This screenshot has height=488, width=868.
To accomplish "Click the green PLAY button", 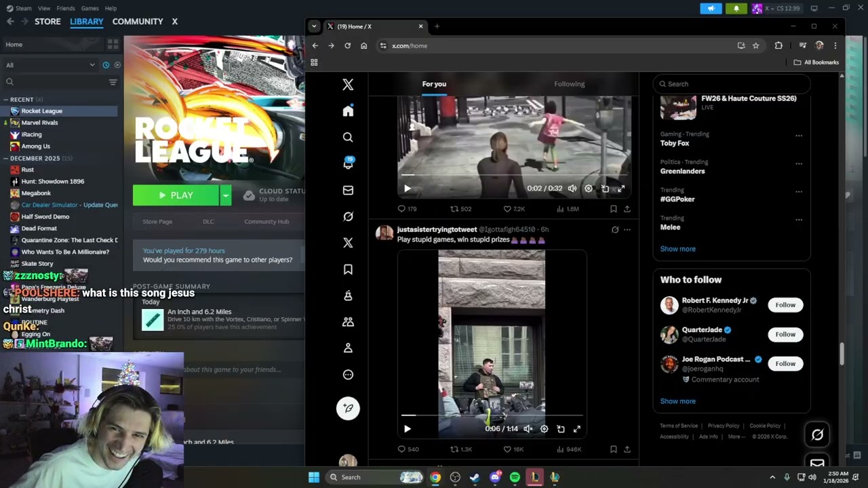I will point(176,195).
